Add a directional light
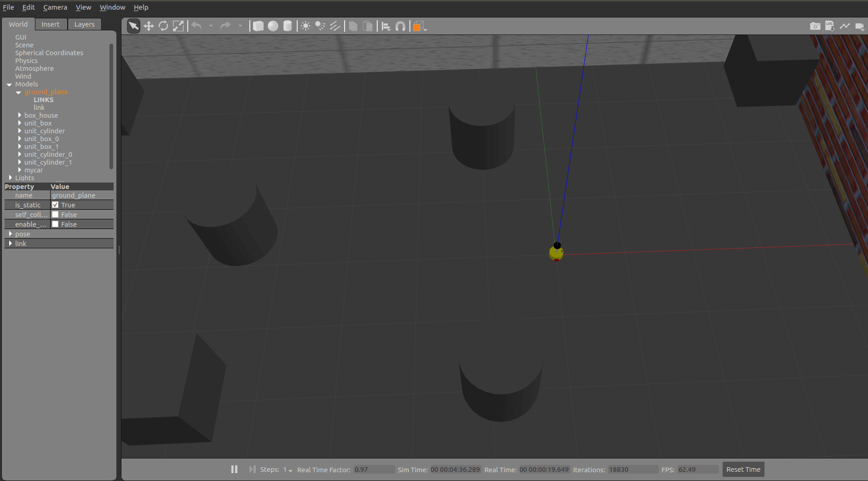 [335, 26]
